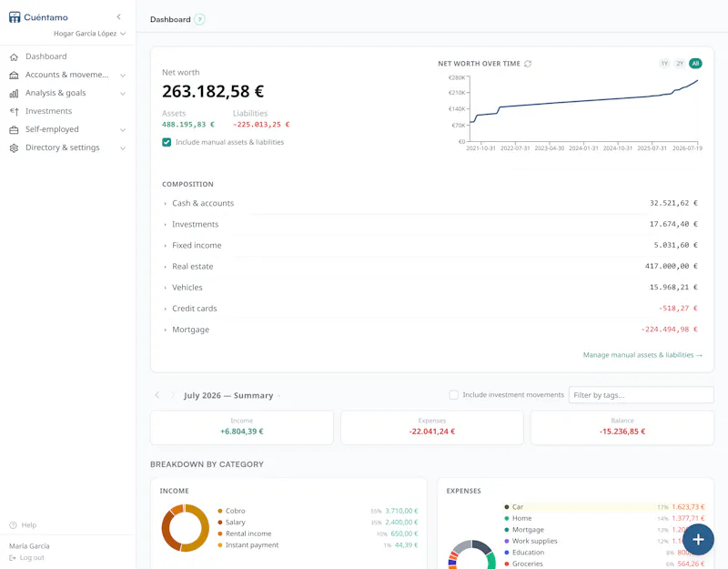Open Investments in the sidebar
Screen dimensions: 728x569
49,111
